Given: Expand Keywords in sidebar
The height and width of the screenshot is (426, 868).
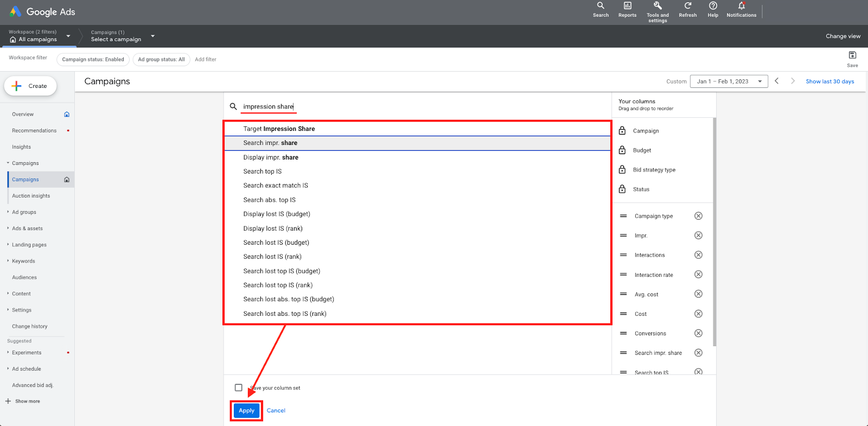Looking at the screenshot, I should pyautogui.click(x=8, y=261).
